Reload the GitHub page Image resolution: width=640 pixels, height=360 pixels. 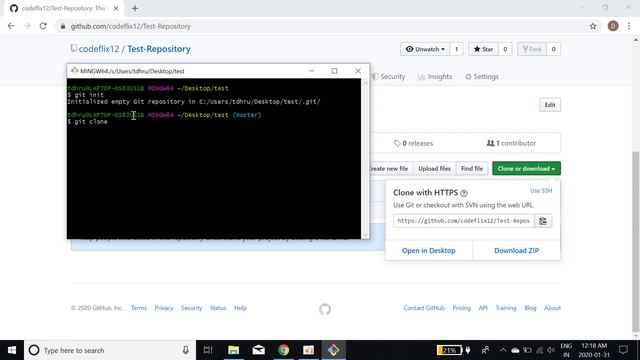[x=43, y=26]
